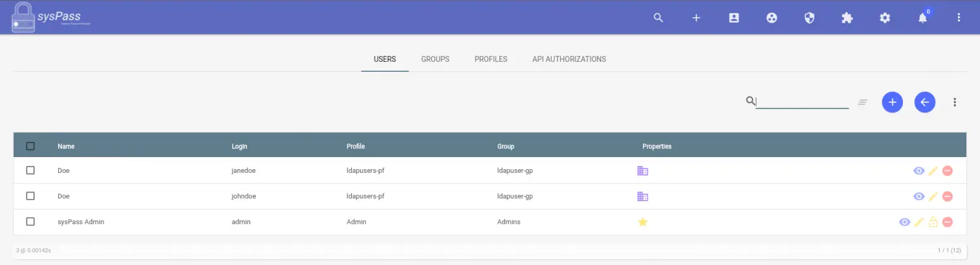Switch to the Groups tab
The width and height of the screenshot is (980, 265).
pyautogui.click(x=435, y=59)
